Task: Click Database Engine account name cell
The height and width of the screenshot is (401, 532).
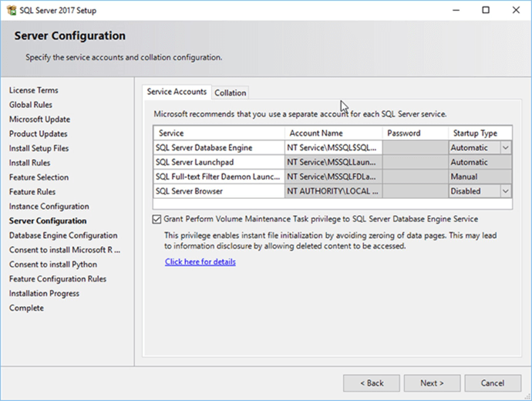Action: [332, 148]
